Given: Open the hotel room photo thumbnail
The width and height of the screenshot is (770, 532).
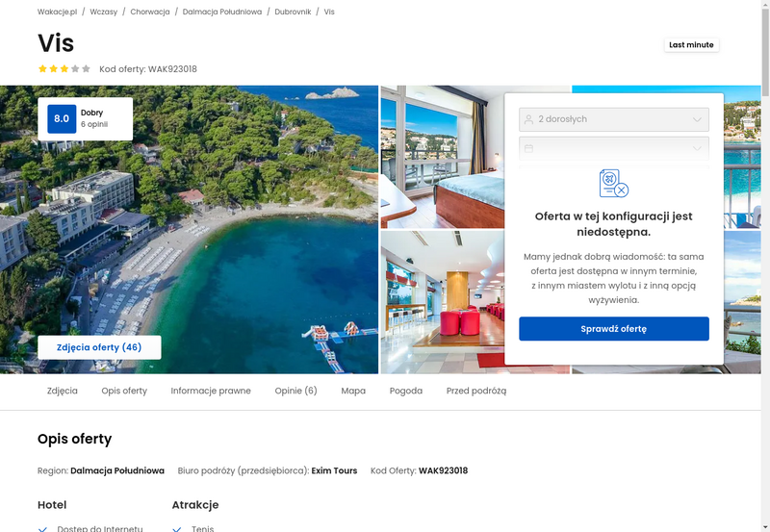Looking at the screenshot, I should pos(443,157).
